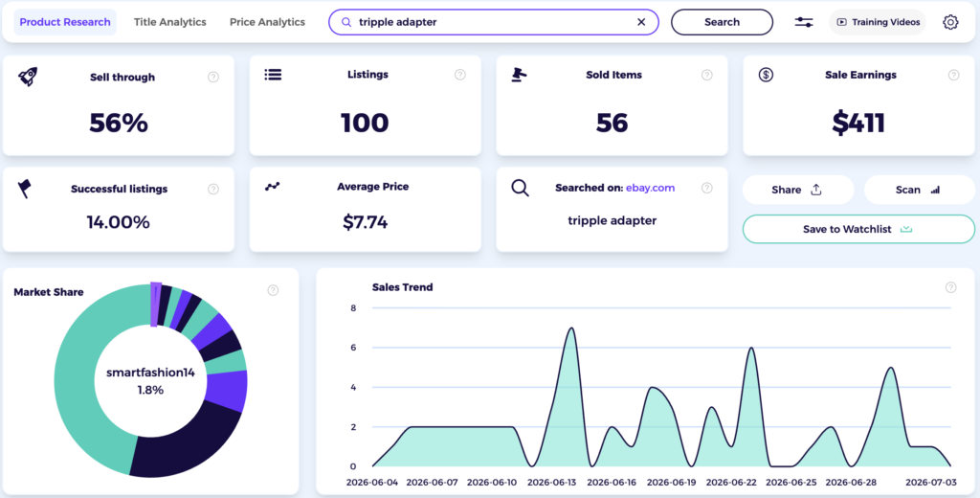This screenshot has width=980, height=498.
Task: Click the Share button
Action: 798,190
